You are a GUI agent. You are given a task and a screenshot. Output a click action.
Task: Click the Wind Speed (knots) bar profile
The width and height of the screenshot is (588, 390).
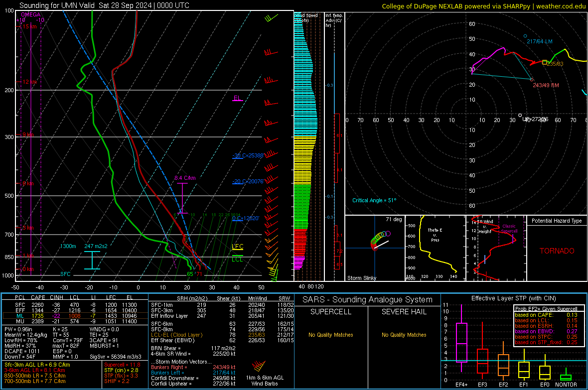[x=308, y=146]
